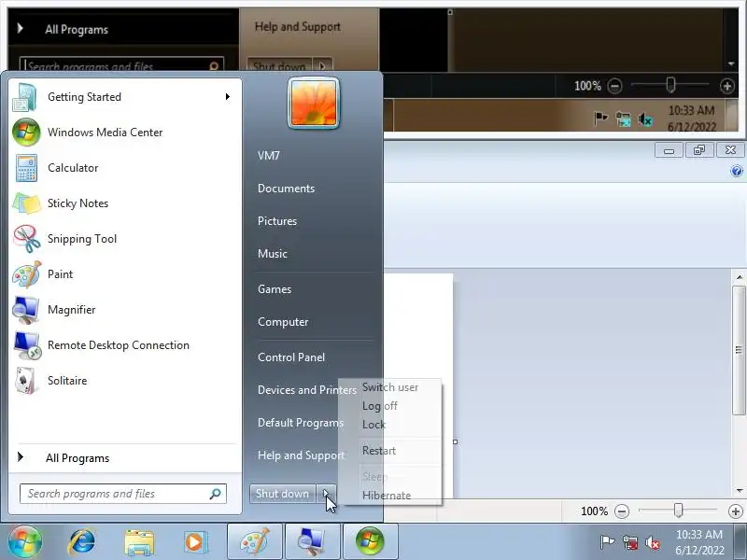Click the network status tray icon
Screen dimensions: 747x560
click(x=629, y=542)
